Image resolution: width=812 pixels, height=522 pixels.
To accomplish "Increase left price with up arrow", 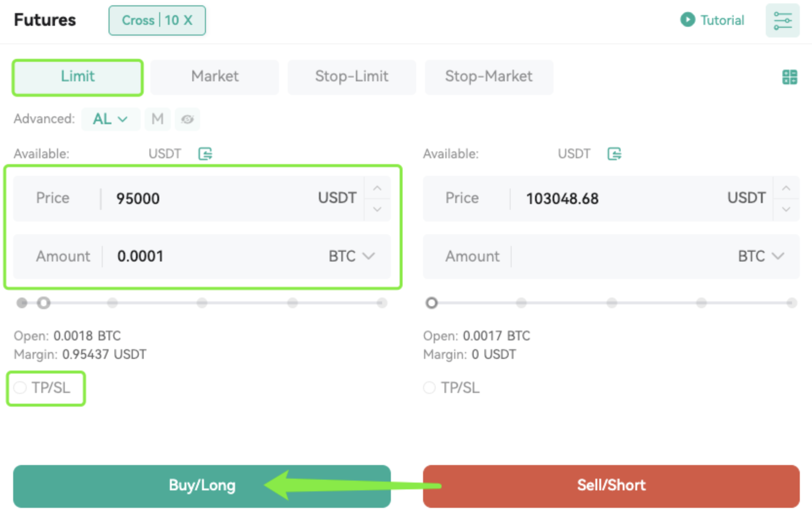I will (377, 188).
